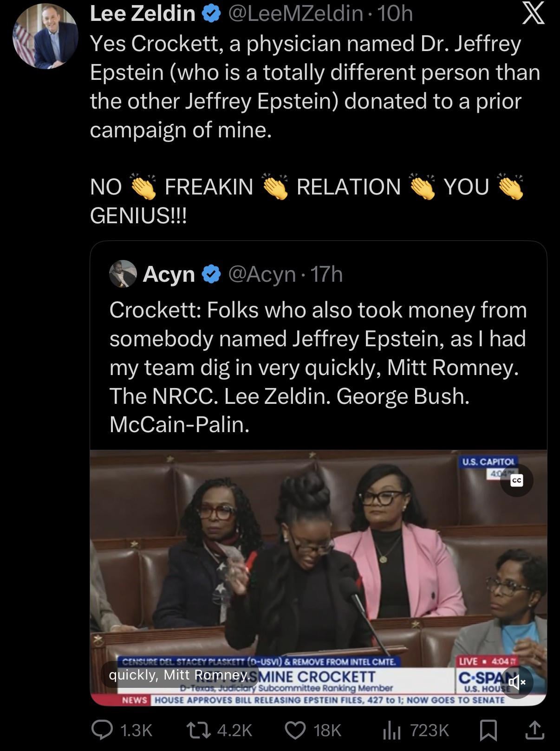Open the share icon below the post
The image size is (560, 751).
(534, 730)
